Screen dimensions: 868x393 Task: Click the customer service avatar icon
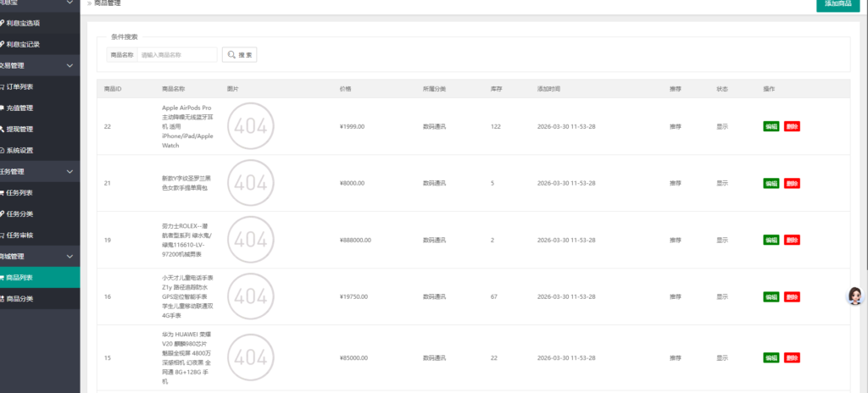855,296
